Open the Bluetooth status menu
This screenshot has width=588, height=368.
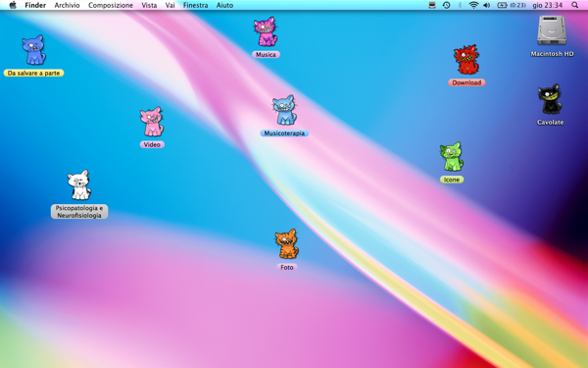pos(460,5)
